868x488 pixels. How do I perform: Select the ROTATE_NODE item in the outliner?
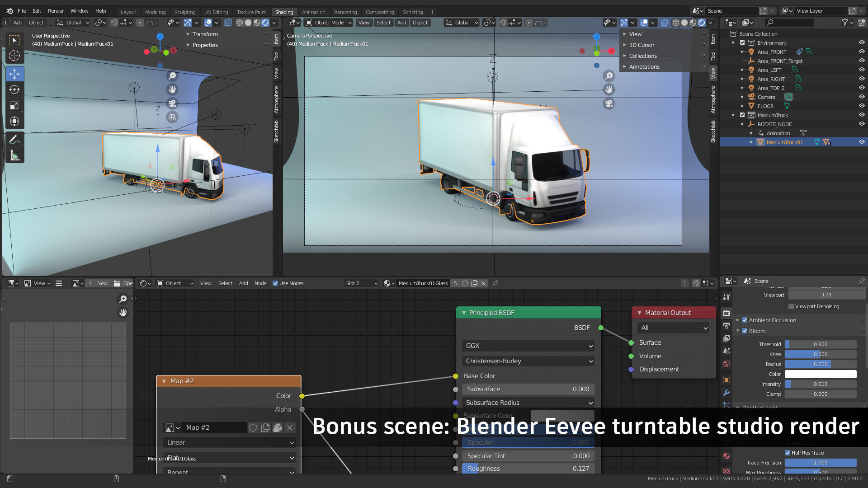[x=774, y=124]
